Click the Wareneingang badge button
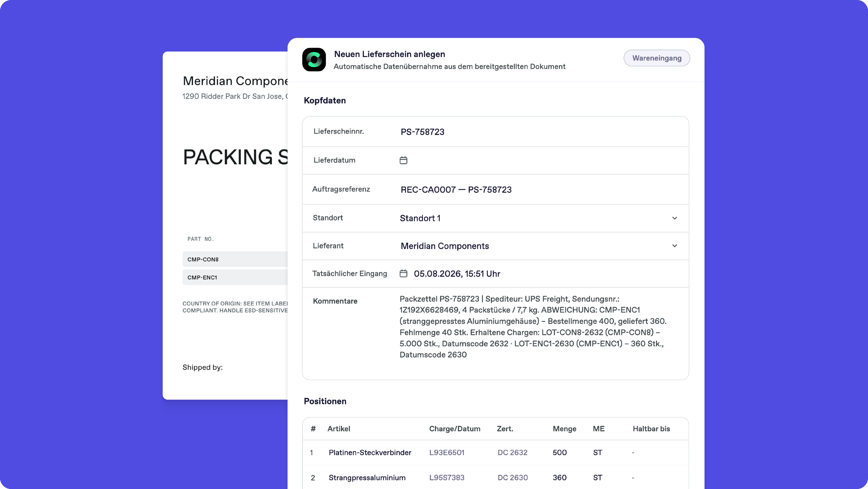Image resolution: width=868 pixels, height=489 pixels. click(x=657, y=58)
